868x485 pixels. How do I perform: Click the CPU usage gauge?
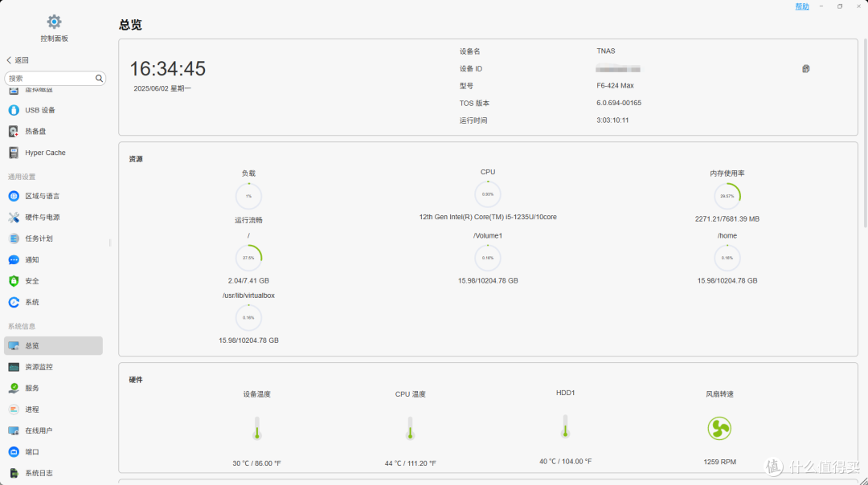point(488,194)
